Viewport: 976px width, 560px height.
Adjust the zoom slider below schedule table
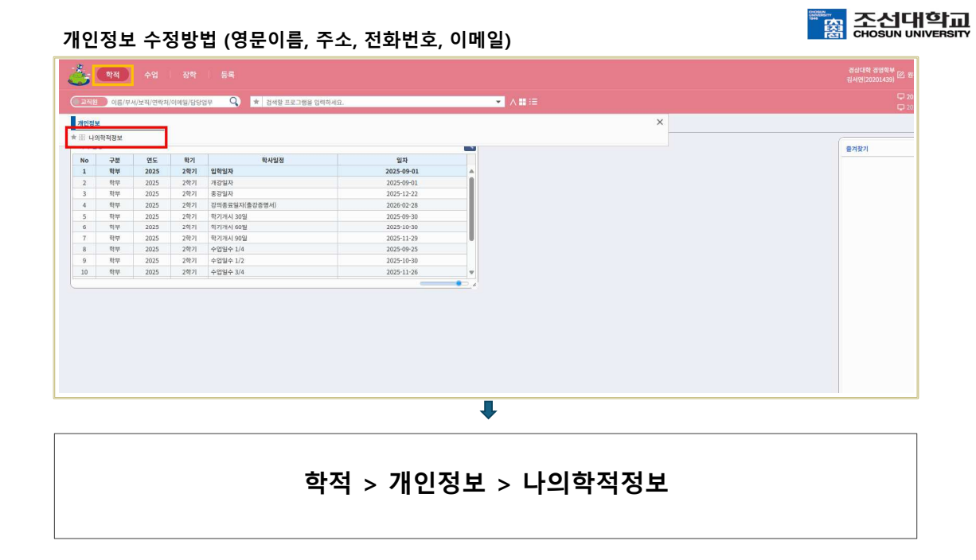click(x=445, y=283)
